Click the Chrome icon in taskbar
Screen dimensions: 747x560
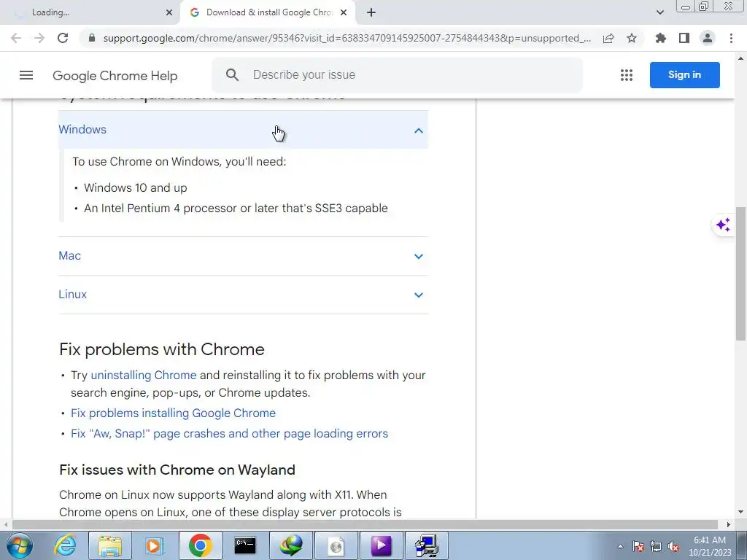coord(200,545)
